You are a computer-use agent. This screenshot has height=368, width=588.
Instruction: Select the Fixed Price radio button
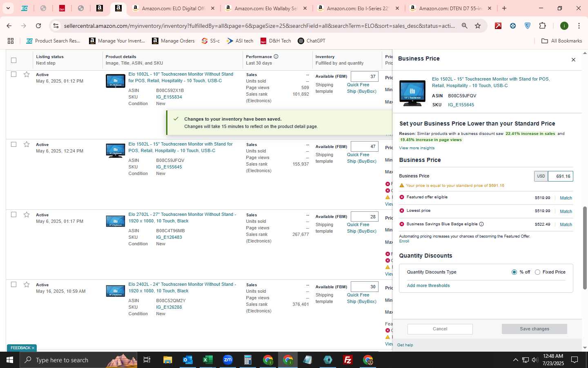tap(537, 272)
